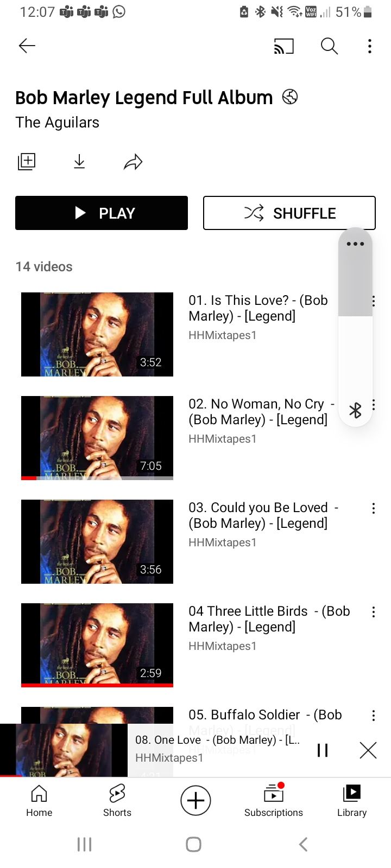Download the playlist for offline
Image resolution: width=391 pixels, height=868 pixels.
79,162
